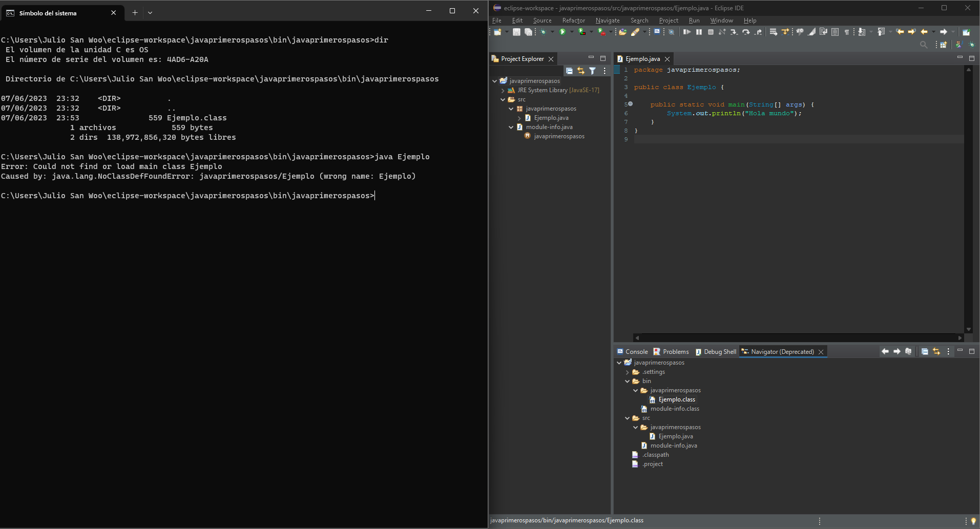Screen dimensions: 980x529
Task: Toggle Block Selection Mode icon
Action: [x=835, y=32]
